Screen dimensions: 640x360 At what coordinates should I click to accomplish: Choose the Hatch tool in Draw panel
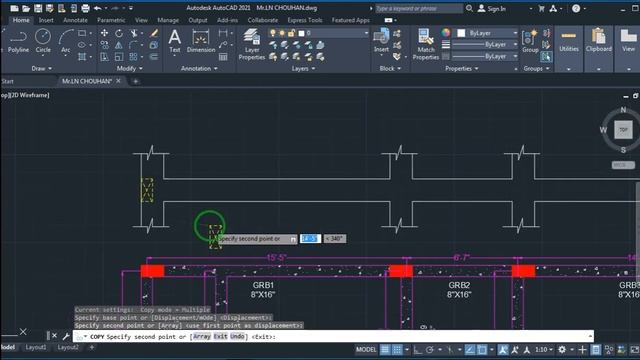coord(82,57)
